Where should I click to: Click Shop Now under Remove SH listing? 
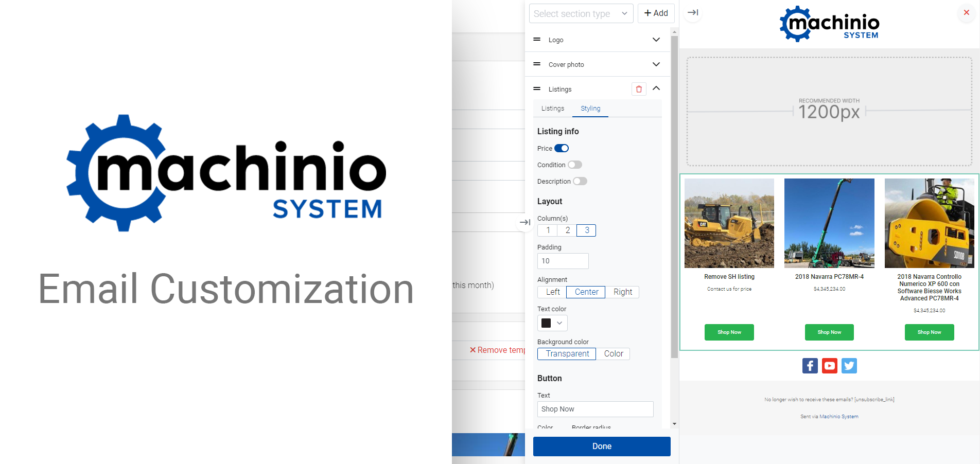tap(729, 332)
